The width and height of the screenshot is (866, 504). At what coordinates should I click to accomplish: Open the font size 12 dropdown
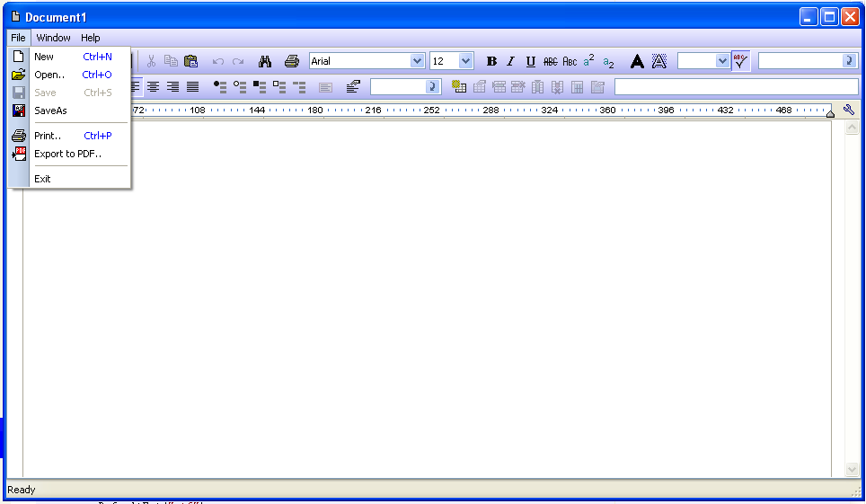click(465, 61)
